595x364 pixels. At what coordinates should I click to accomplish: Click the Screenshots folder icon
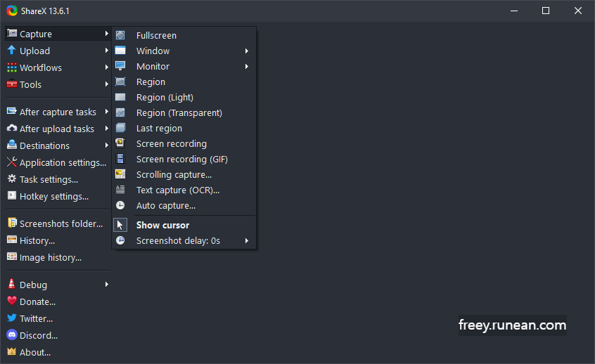[12, 223]
